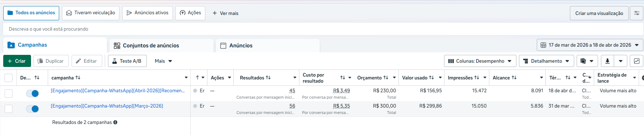
Task: Click the status dot of Abril-2026 campaign
Action: [x=195, y=91]
